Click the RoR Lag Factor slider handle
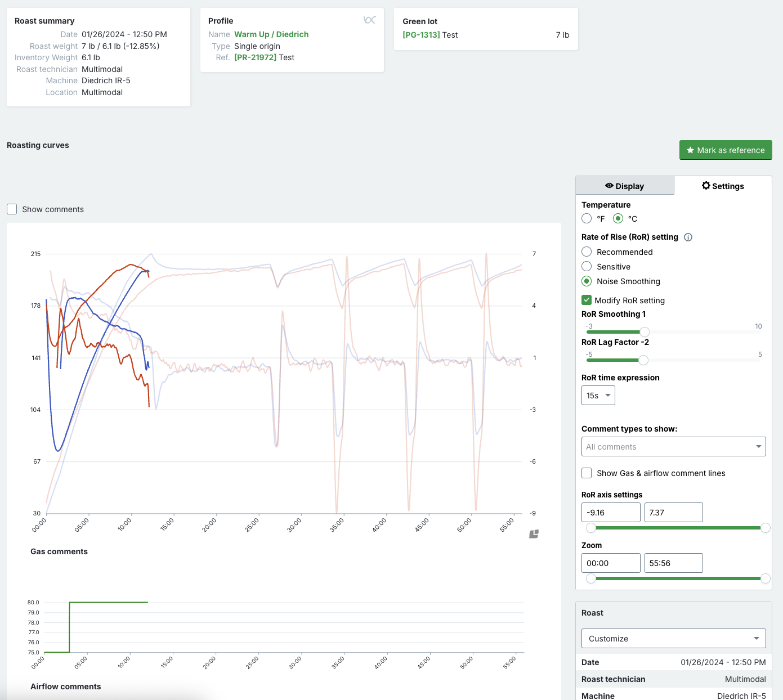The image size is (783, 700). [x=643, y=360]
